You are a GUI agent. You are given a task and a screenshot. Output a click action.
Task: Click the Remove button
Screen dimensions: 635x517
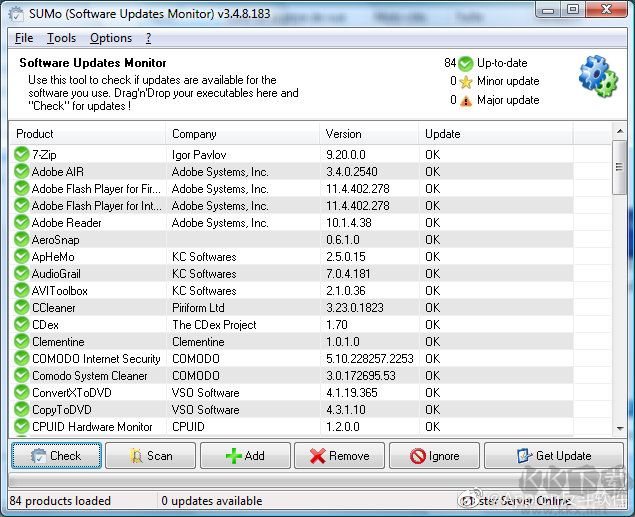point(339,456)
